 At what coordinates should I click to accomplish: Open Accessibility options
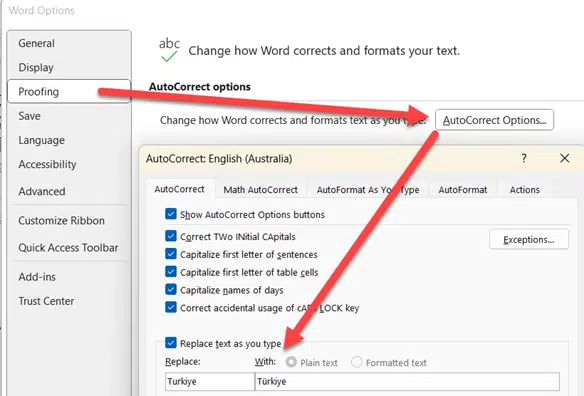(47, 164)
